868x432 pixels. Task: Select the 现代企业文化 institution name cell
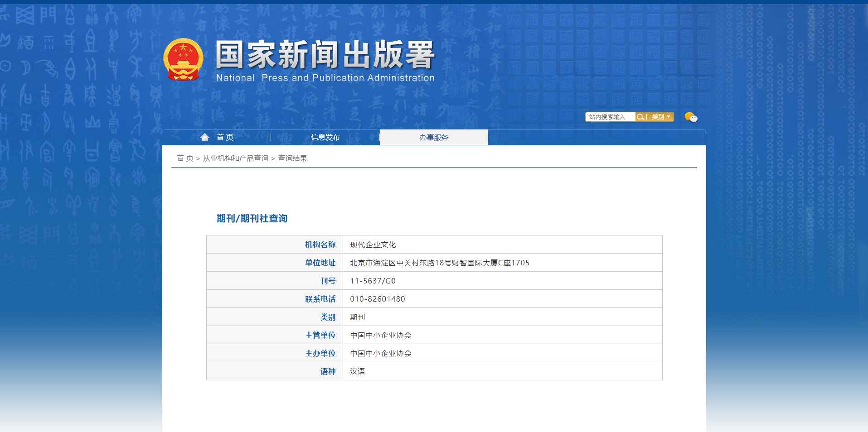pyautogui.click(x=373, y=245)
